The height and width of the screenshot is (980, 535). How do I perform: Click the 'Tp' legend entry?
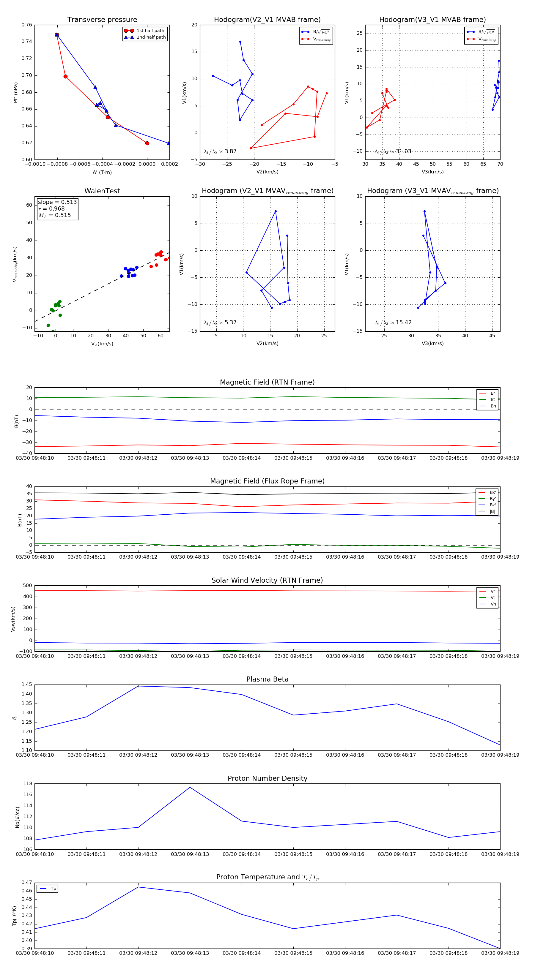point(48,889)
